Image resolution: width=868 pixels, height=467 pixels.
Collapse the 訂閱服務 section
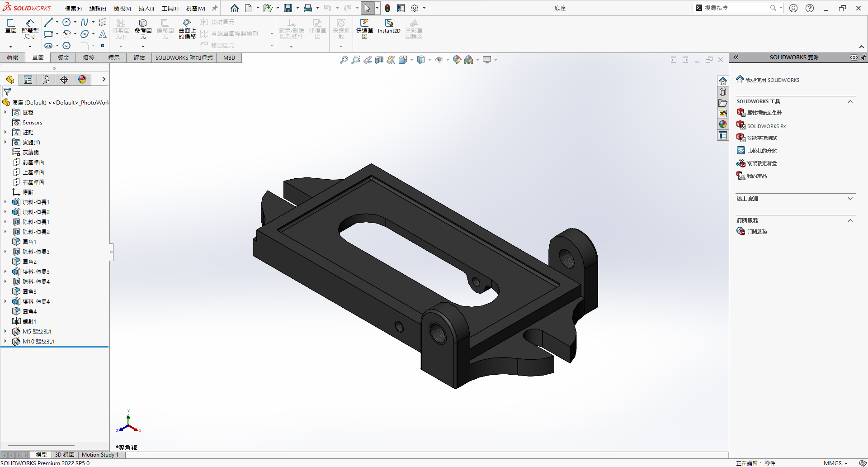850,220
